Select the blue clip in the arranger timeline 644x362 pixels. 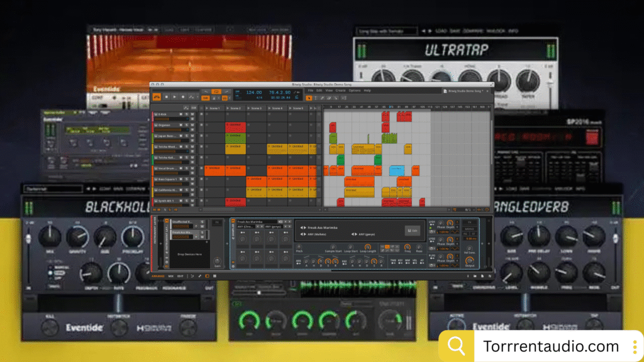[x=396, y=170]
